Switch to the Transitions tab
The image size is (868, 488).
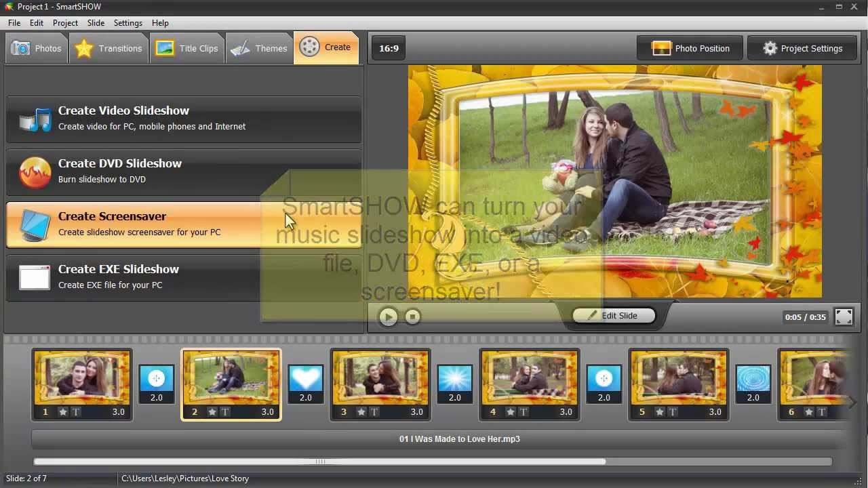point(110,48)
